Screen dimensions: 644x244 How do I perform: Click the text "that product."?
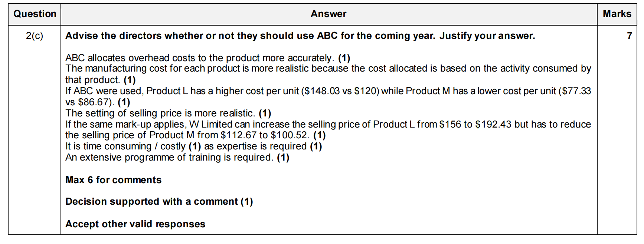(93, 80)
